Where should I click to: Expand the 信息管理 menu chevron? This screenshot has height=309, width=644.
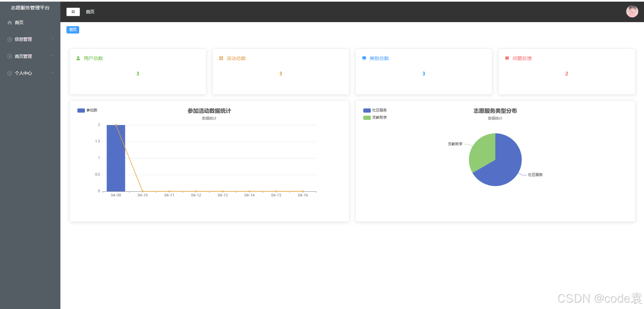(x=53, y=39)
